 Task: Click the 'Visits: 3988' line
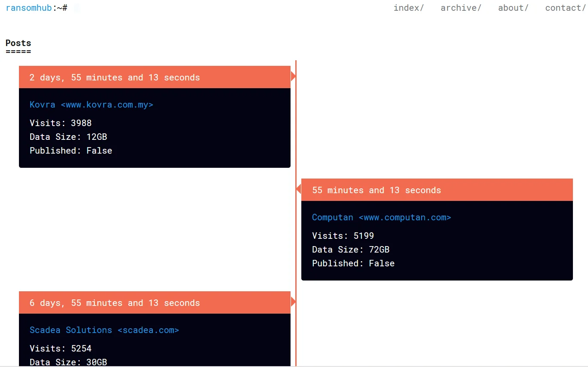(61, 123)
